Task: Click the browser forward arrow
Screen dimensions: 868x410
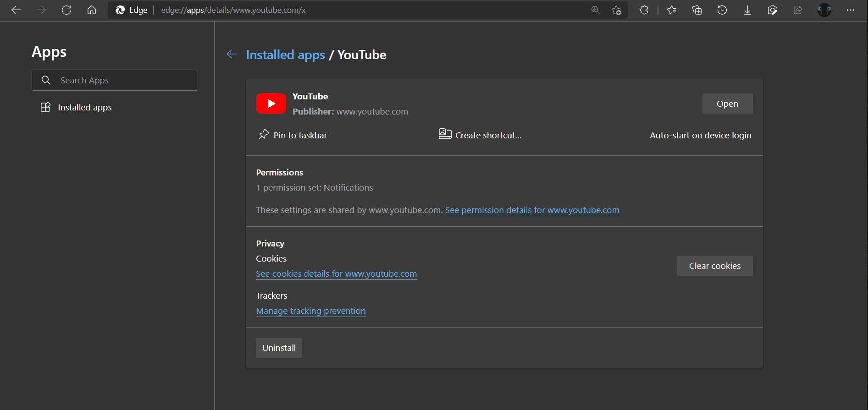Action: click(x=41, y=10)
